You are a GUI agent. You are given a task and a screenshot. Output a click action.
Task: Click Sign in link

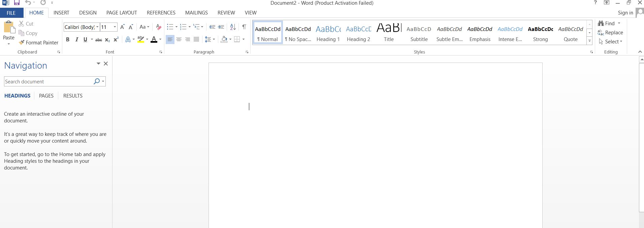pos(625,13)
